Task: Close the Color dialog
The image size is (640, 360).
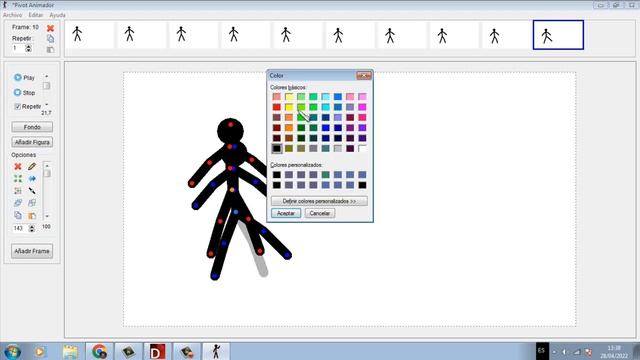Action: point(364,76)
